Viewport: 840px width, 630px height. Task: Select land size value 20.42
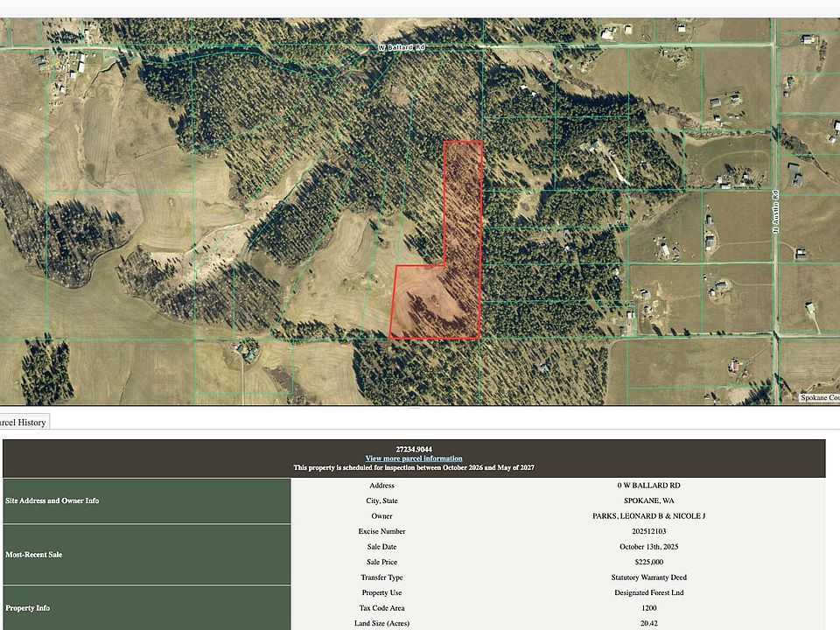[648, 624]
